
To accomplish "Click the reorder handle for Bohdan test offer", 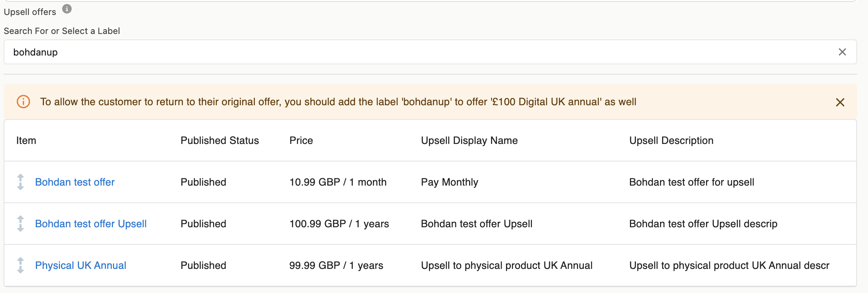I will click(x=20, y=182).
